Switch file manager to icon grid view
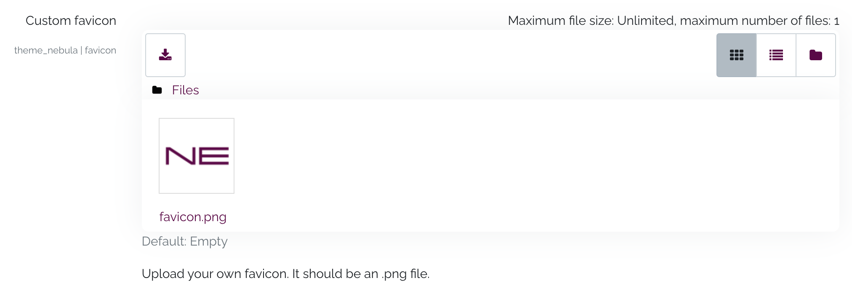Viewport: 868px width, 294px height. click(736, 55)
